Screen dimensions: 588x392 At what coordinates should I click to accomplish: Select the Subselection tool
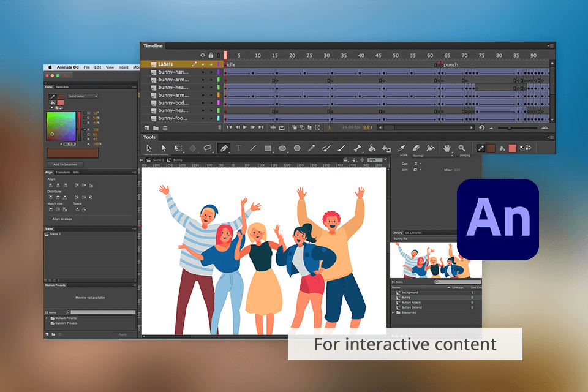[x=164, y=148]
